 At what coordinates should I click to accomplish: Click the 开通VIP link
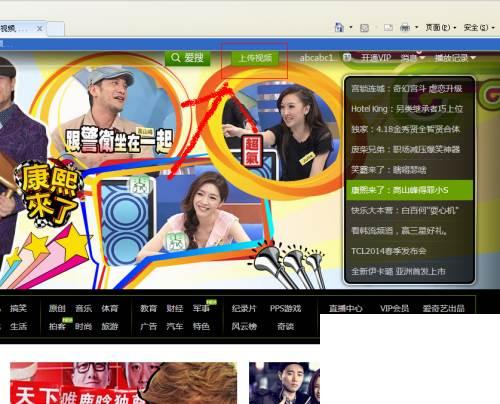(376, 58)
